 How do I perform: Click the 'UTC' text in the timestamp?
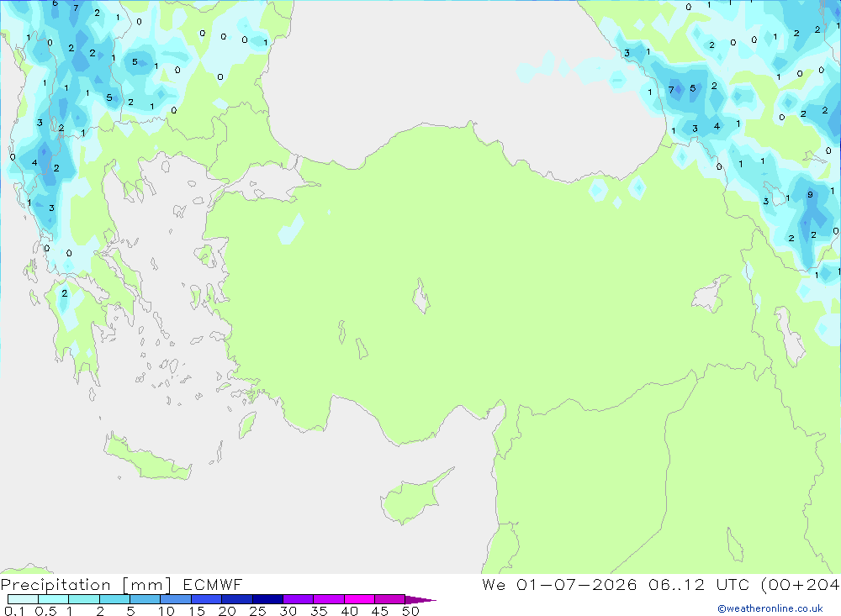point(733,584)
